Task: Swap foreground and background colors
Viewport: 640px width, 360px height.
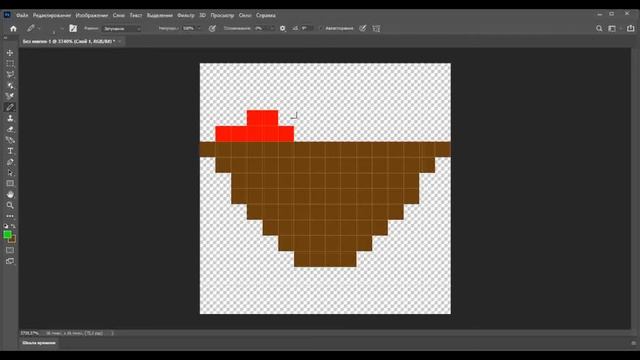Action: point(13,226)
